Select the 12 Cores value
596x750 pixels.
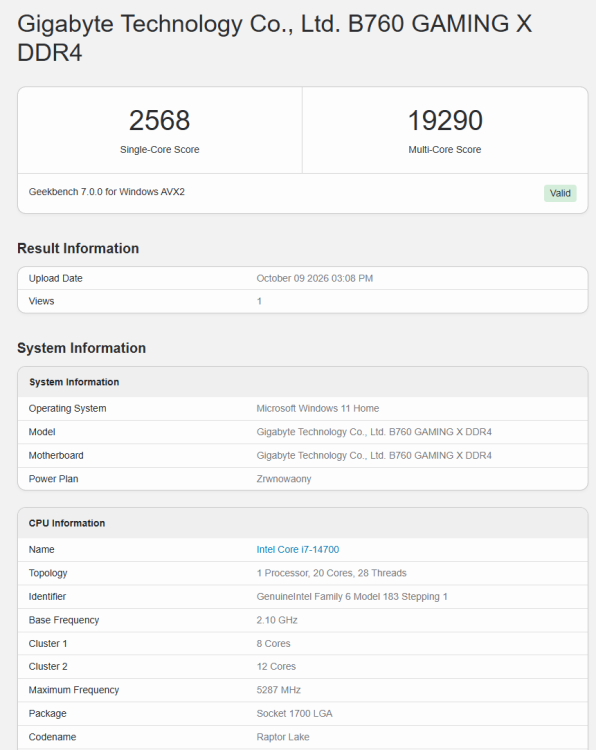click(276, 666)
